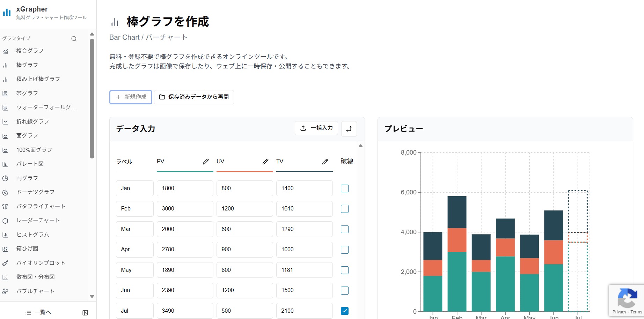Screen dimensions: 644x319
Task: Collapse the sidebar with the panel toggle
Action: point(85,312)
